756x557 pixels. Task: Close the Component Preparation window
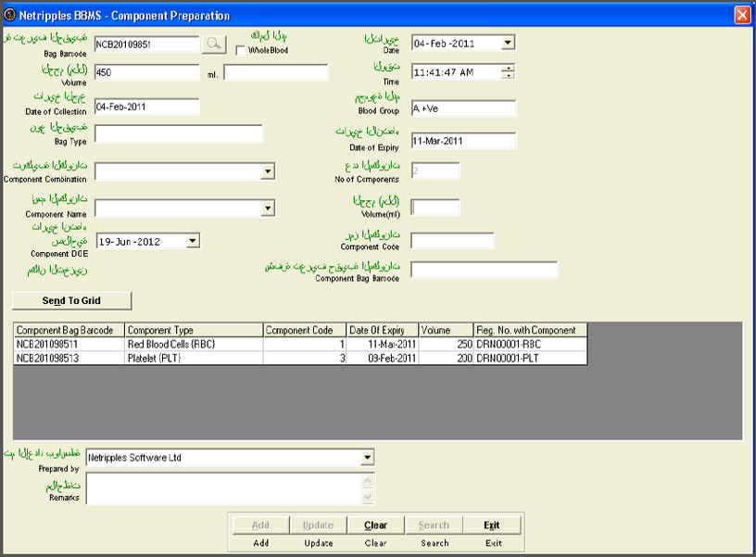pyautogui.click(x=742, y=15)
